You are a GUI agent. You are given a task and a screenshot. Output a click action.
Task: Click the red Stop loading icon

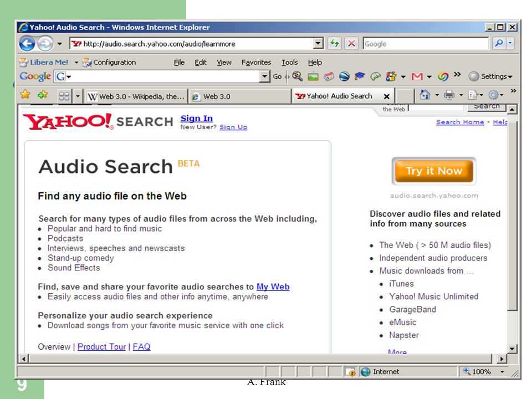351,43
